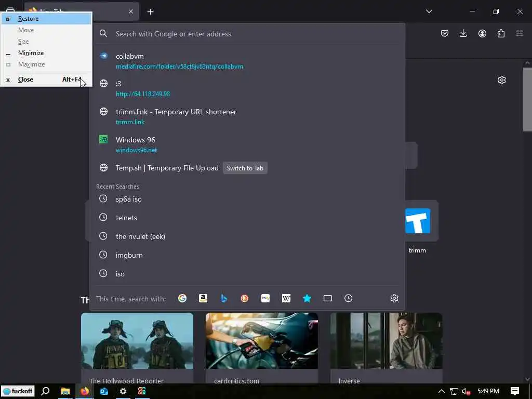
Task: Select Temp.sh Temporary File Upload suggestion
Action: point(167,168)
